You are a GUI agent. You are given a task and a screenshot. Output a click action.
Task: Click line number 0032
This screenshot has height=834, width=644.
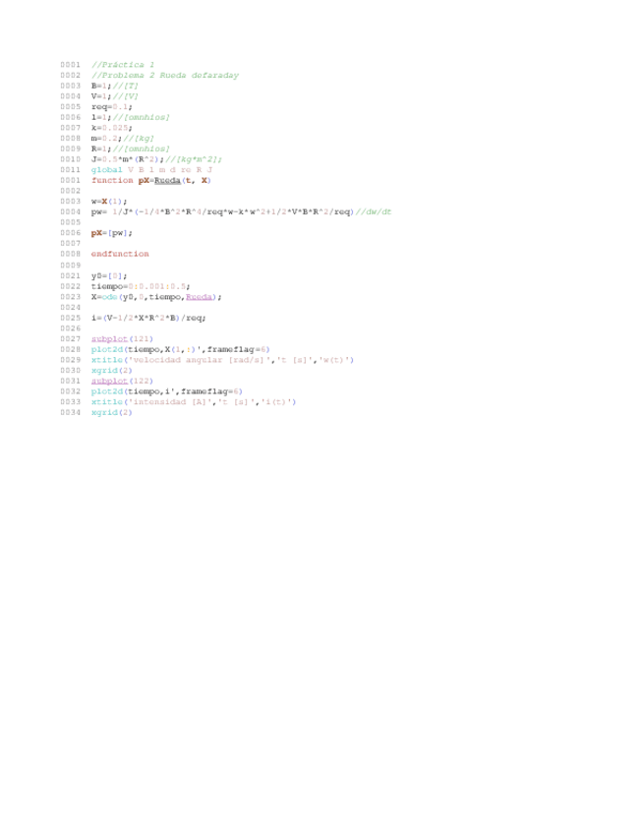tap(70, 391)
